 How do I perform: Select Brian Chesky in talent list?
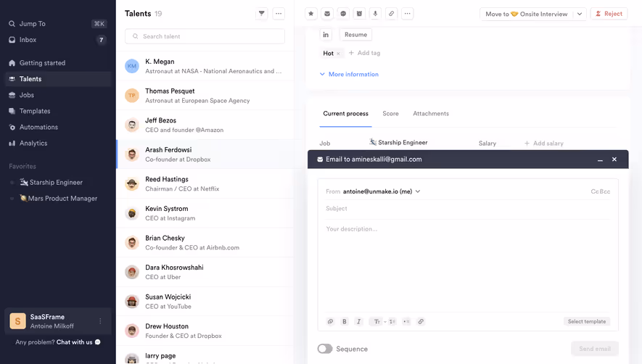coord(205,242)
